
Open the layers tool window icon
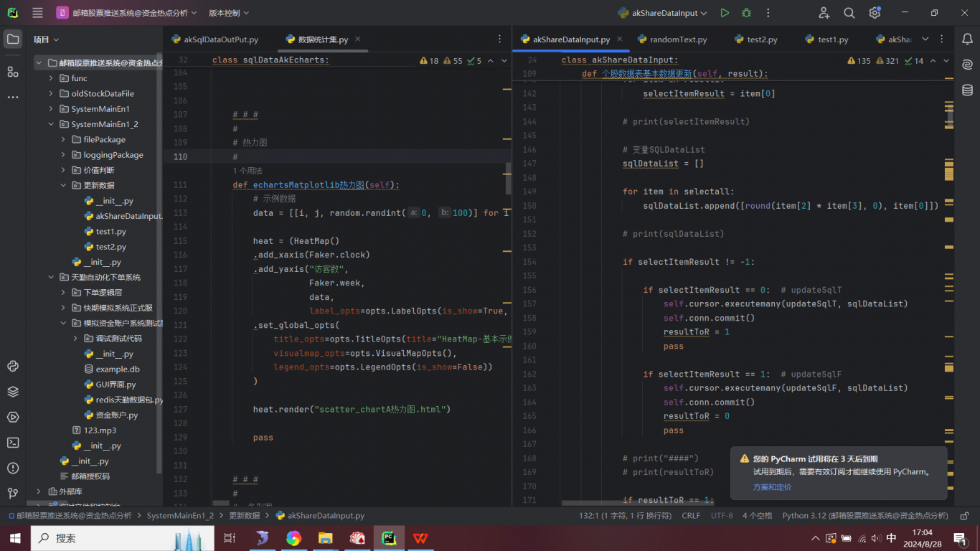click(x=13, y=392)
